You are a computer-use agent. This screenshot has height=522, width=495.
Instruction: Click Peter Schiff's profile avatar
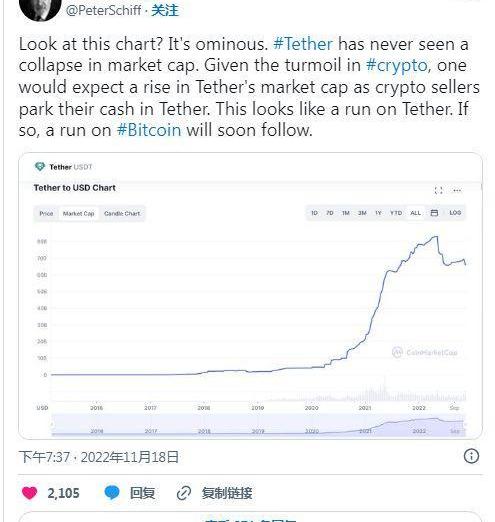[x=40, y=9]
